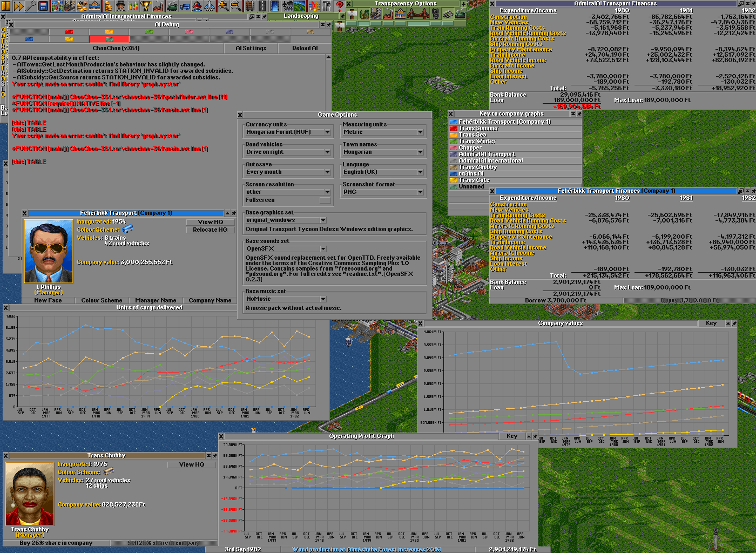Toggle Trans Sea in company graphs key
756x553 pixels.
click(515, 135)
